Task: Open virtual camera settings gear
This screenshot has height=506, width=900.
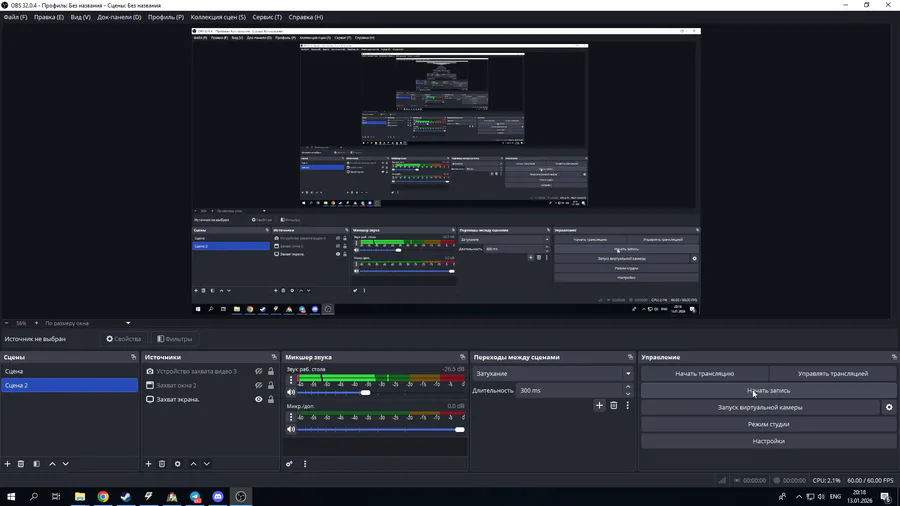Action: click(x=889, y=407)
